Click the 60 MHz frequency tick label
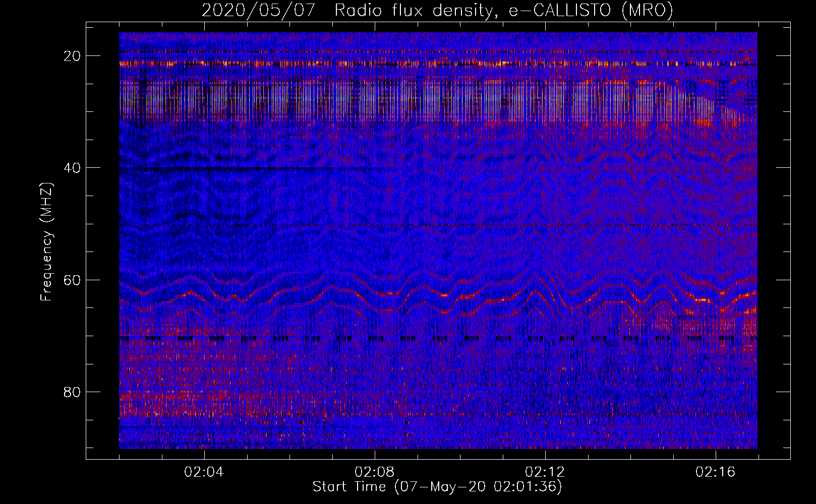This screenshot has height=504, width=816. pos(72,280)
